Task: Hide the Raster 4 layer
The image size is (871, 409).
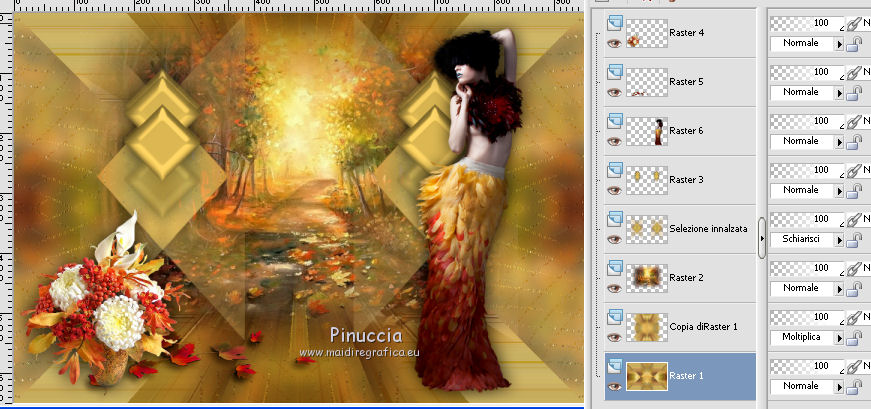Action: click(x=614, y=43)
